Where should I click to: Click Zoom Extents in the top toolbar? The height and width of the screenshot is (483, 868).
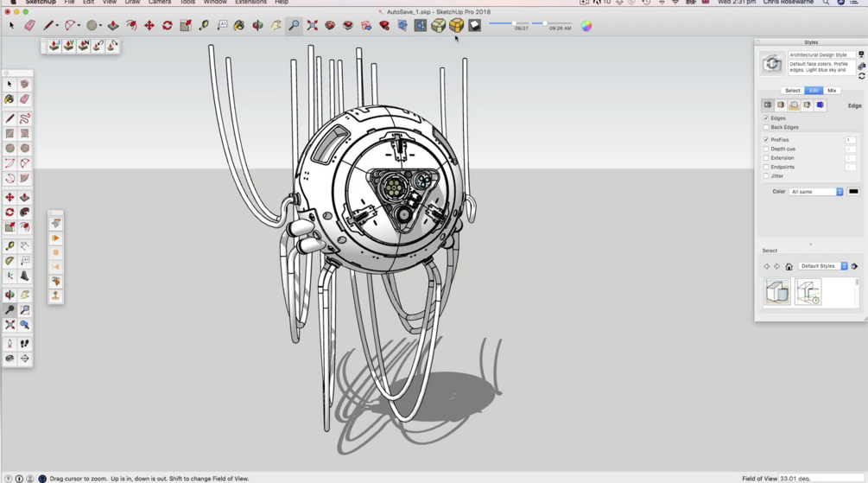(x=312, y=25)
